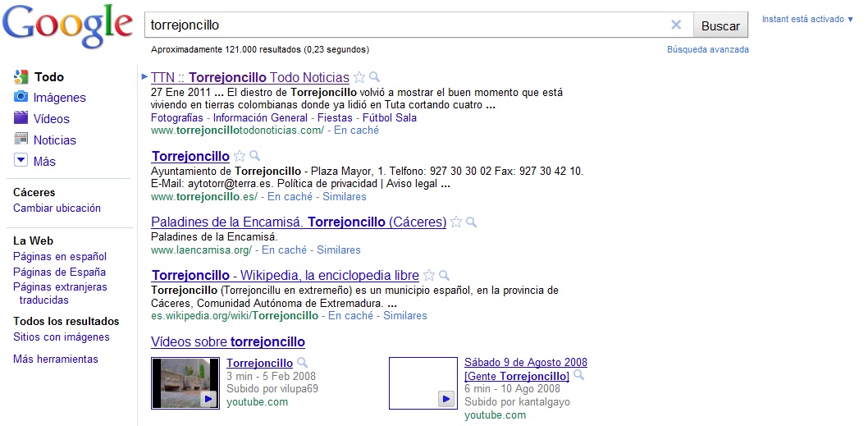
Task: Expand Más herramientas options
Action: (55, 359)
